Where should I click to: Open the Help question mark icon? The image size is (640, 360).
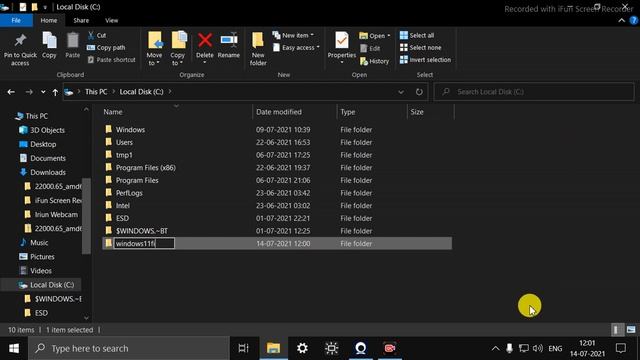click(633, 20)
